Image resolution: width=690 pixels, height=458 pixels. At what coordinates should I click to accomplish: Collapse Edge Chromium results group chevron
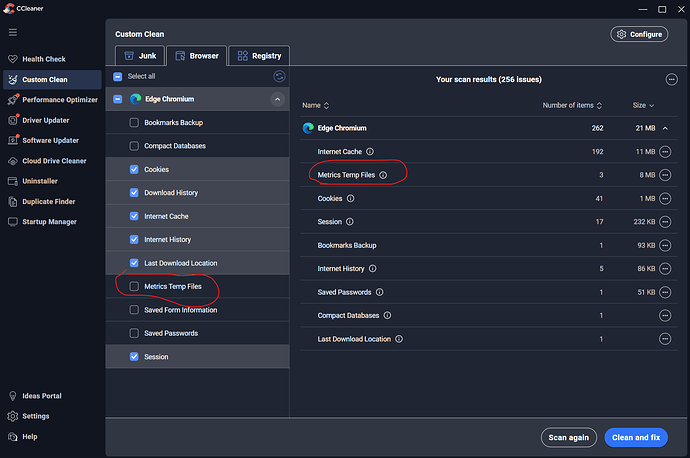[x=665, y=128]
